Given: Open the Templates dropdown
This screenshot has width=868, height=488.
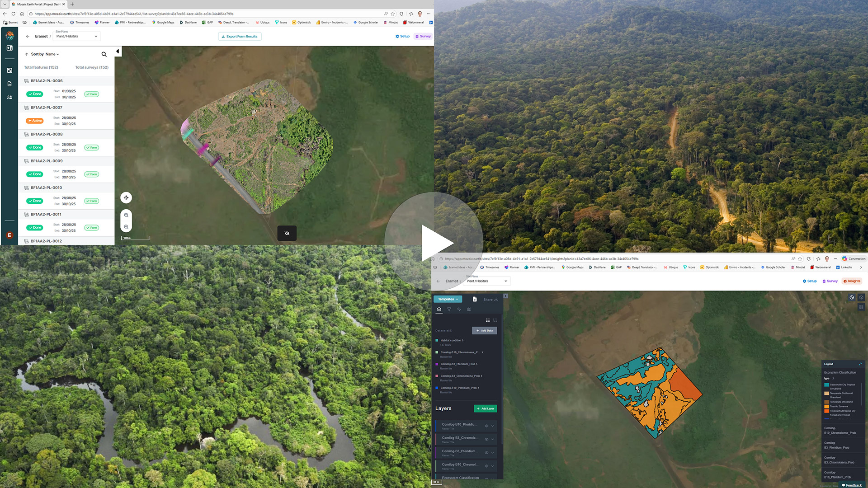Looking at the screenshot, I should click(x=448, y=299).
